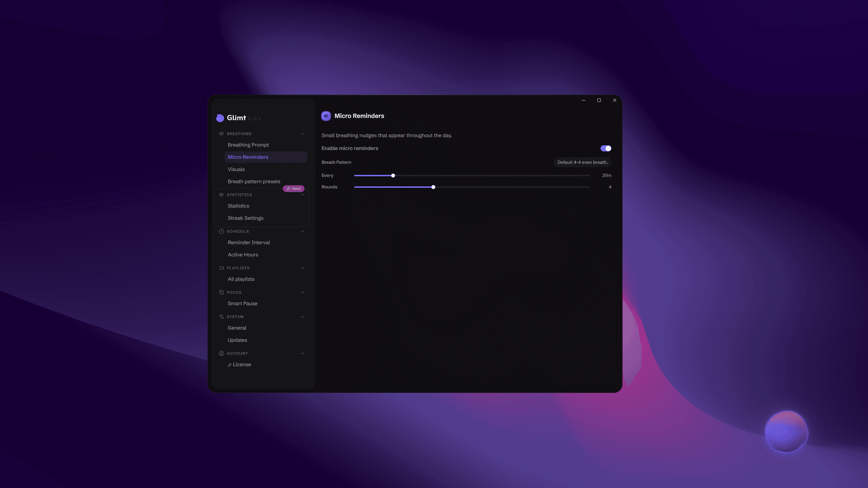Click the key icon beside License
The height and width of the screenshot is (488, 868).
coord(229,365)
